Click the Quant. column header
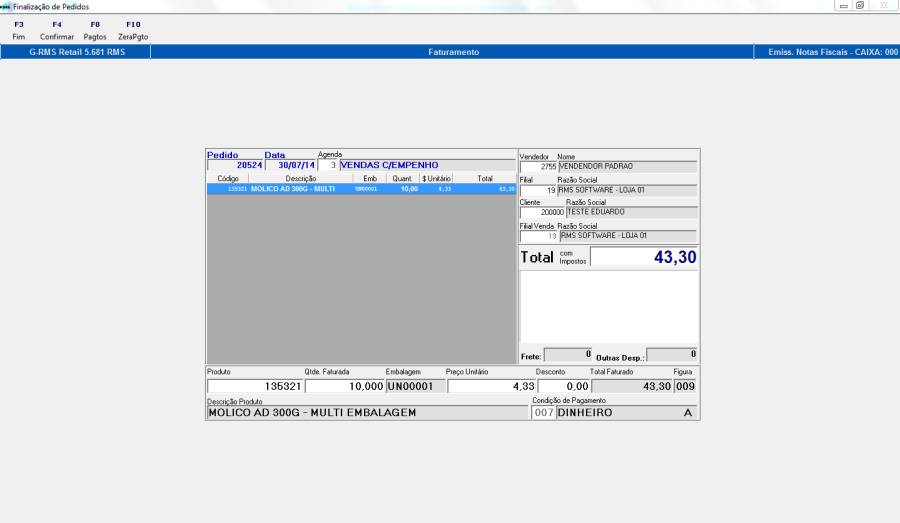 click(x=402, y=179)
